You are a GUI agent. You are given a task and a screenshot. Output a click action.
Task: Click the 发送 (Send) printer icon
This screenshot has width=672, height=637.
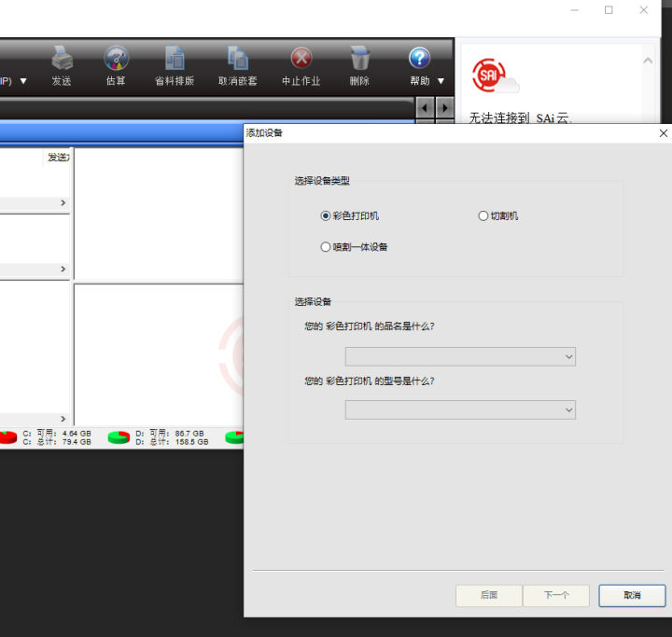tap(62, 59)
